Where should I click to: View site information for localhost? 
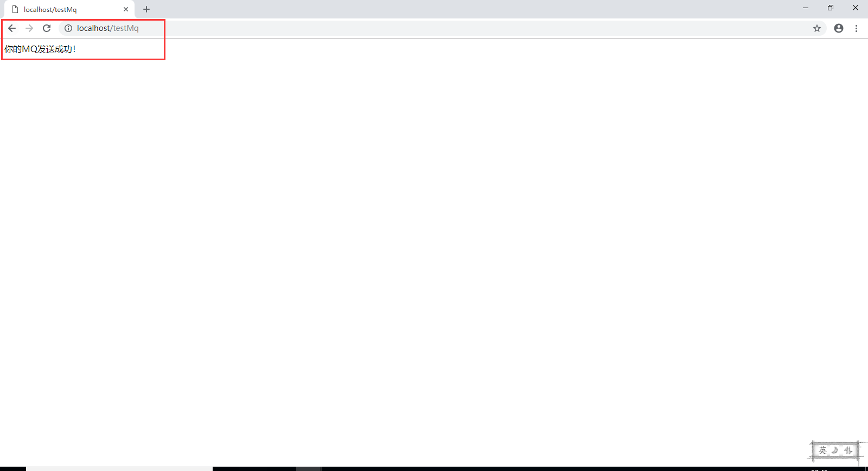pyautogui.click(x=68, y=28)
